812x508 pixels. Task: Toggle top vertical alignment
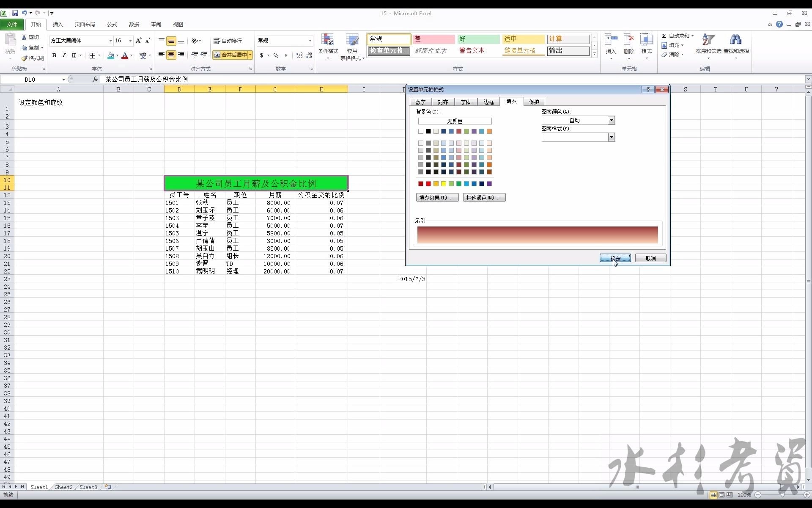(x=162, y=41)
